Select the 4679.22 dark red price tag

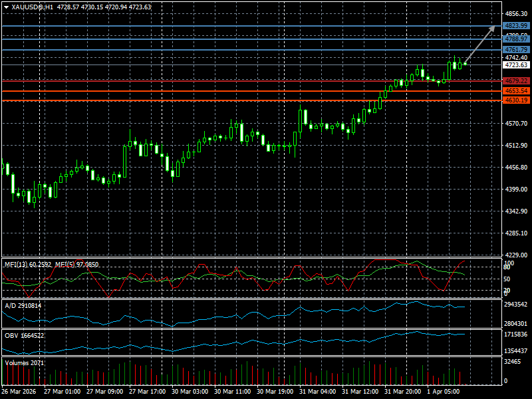(x=516, y=80)
